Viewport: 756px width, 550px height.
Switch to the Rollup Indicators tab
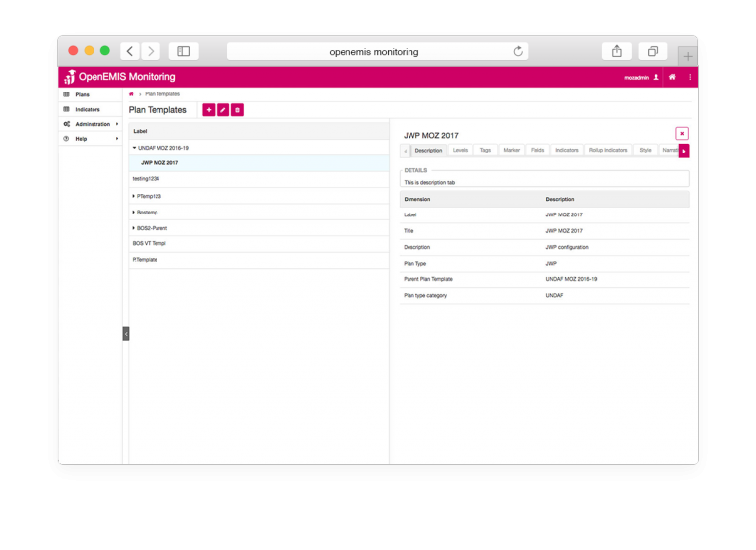coord(607,151)
